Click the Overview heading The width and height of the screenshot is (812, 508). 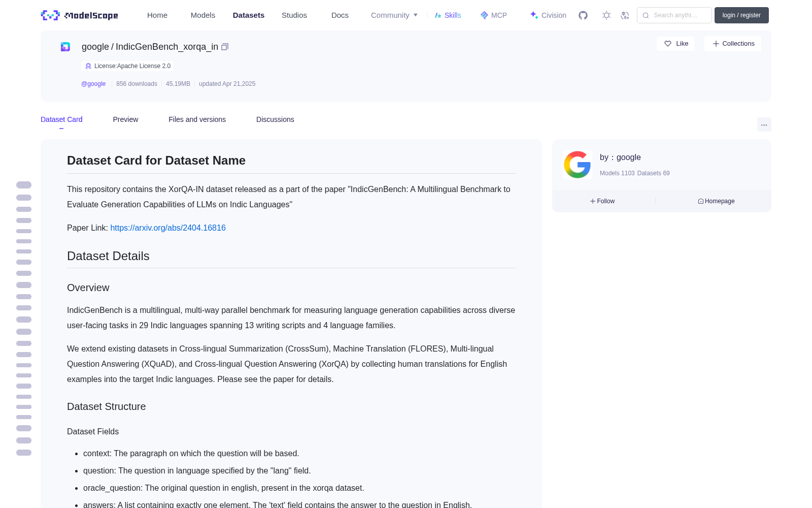pyautogui.click(x=88, y=288)
